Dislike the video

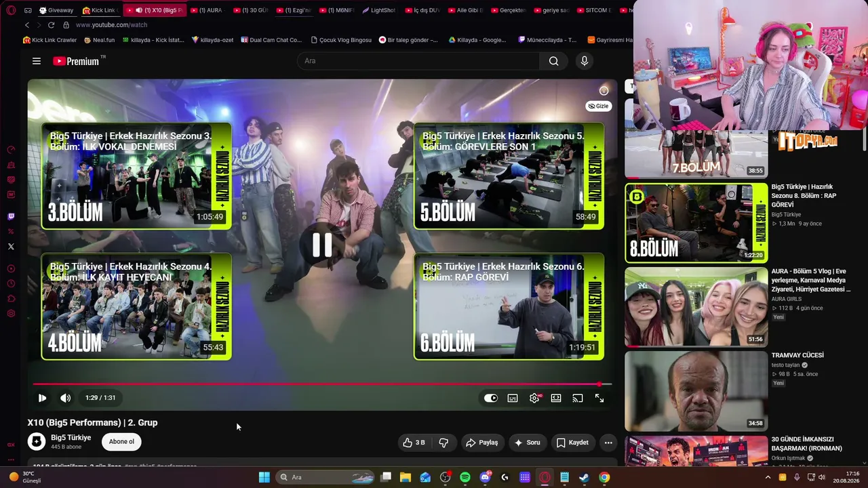tap(443, 443)
